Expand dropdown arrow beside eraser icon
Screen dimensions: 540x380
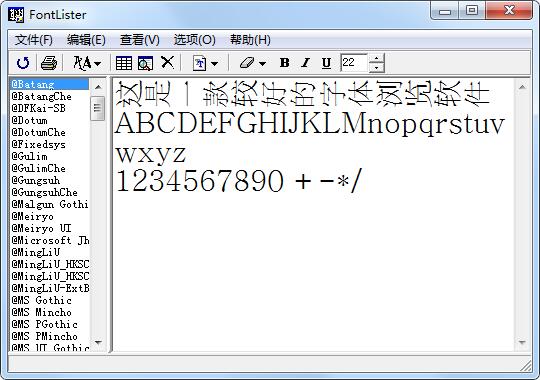(x=262, y=64)
